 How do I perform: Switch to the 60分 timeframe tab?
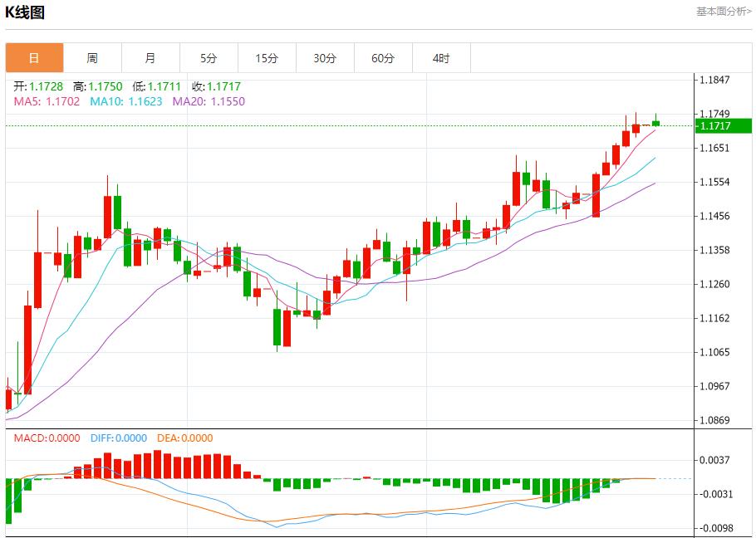(383, 58)
